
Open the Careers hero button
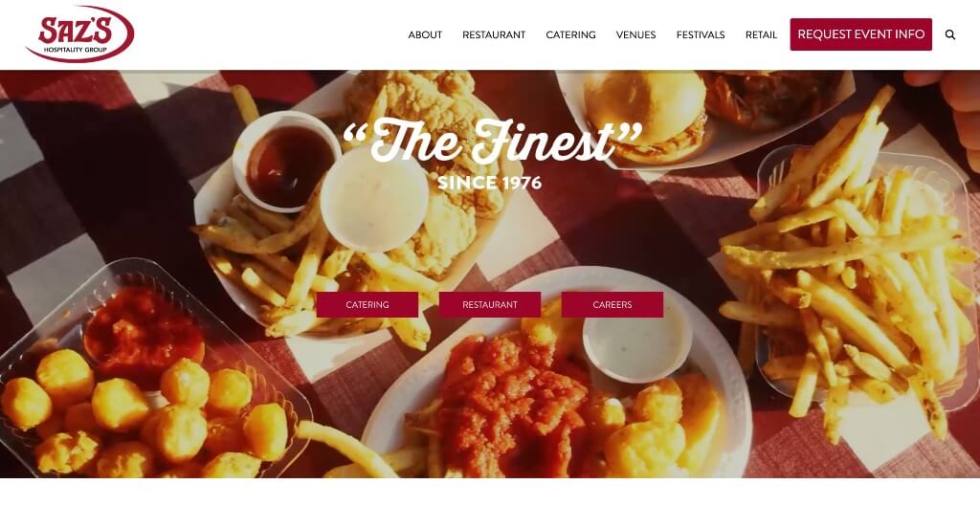[x=612, y=304]
